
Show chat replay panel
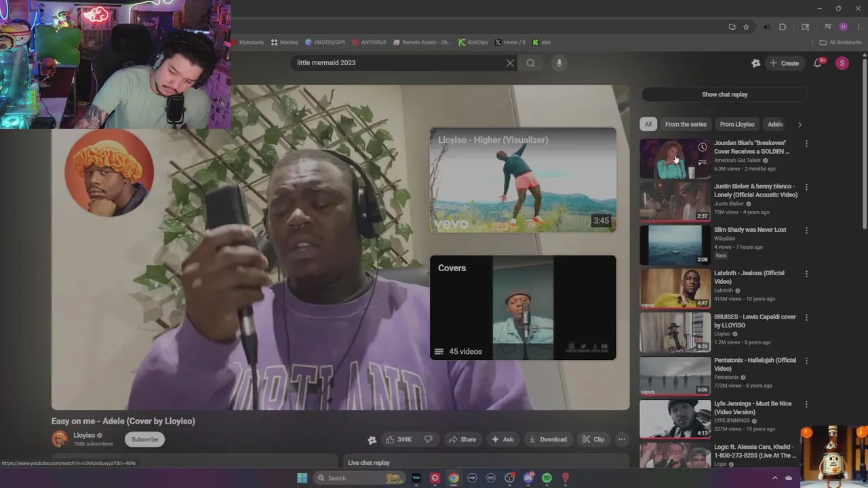pos(724,94)
